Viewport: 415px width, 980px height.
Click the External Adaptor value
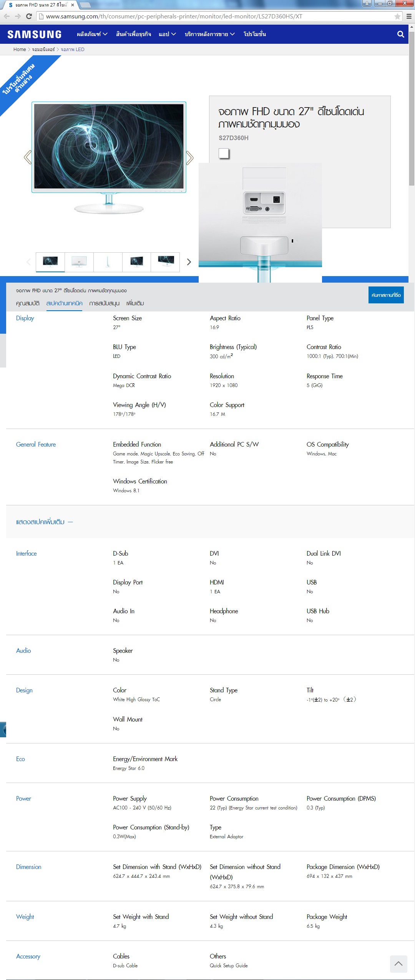click(x=226, y=836)
